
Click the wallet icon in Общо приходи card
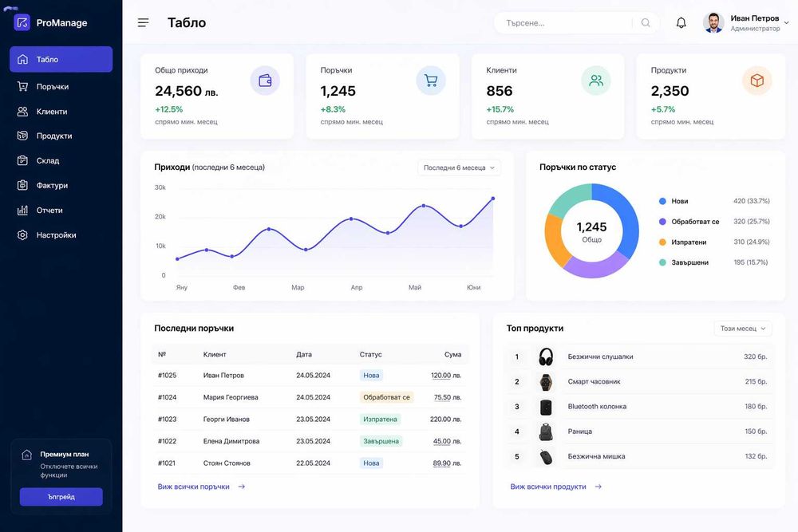coord(265,81)
